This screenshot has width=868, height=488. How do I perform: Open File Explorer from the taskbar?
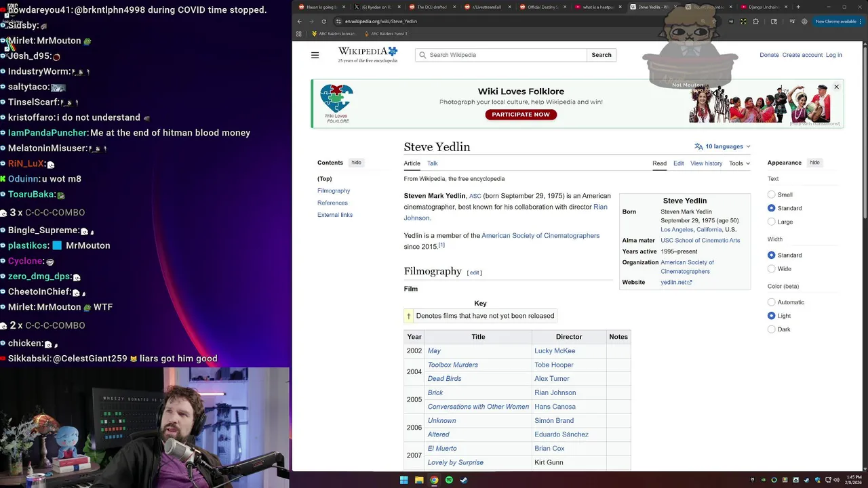[419, 480]
